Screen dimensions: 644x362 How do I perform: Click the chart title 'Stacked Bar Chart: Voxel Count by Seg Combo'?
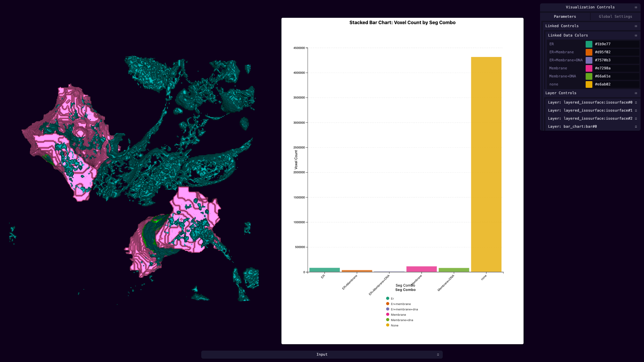tap(402, 22)
